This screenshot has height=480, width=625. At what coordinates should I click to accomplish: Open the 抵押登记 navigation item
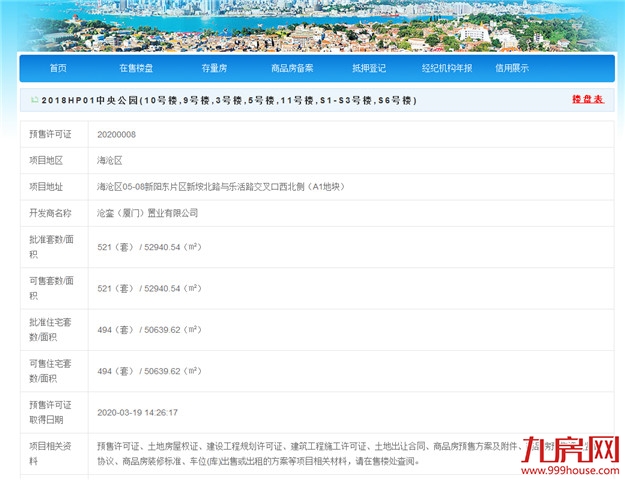pos(369,68)
